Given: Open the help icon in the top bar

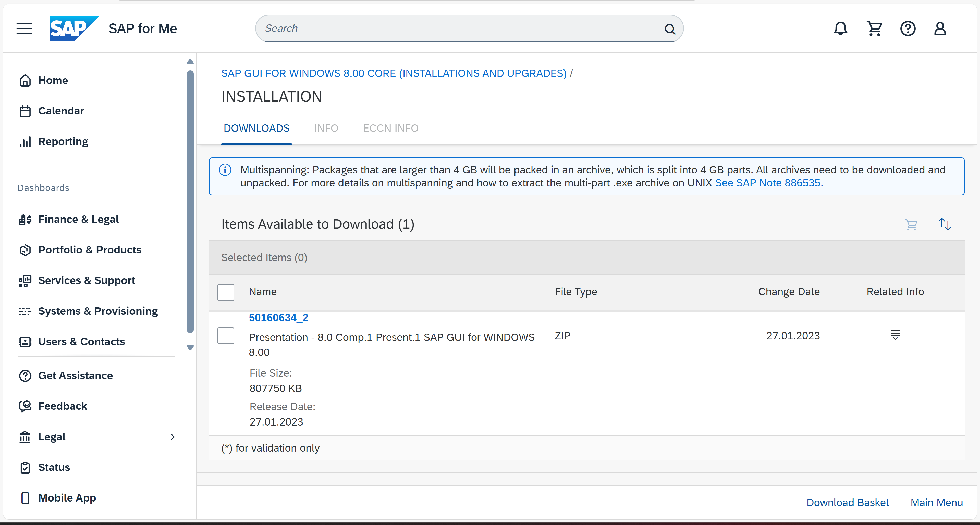Looking at the screenshot, I should click(x=908, y=28).
